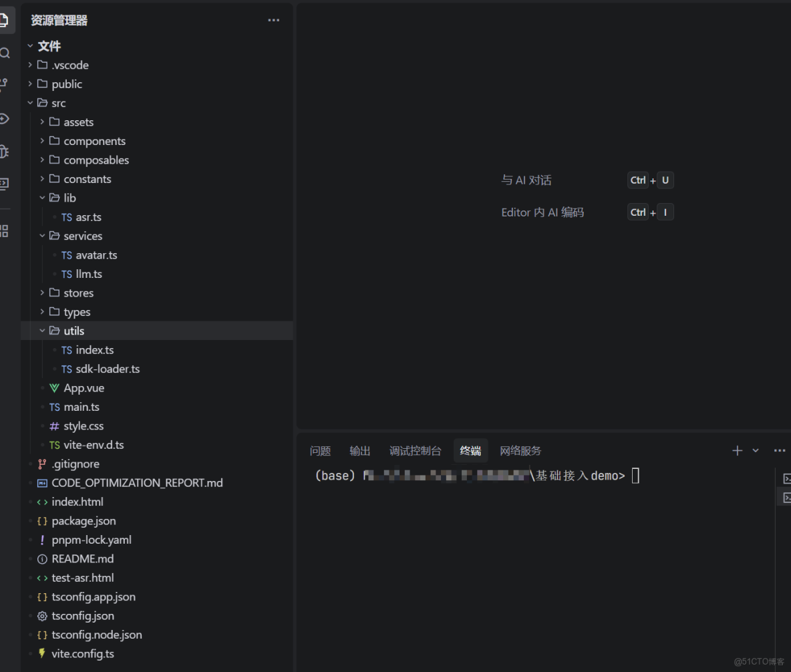Open the Source Control icon in activity bar
This screenshot has width=791, height=672.
point(4,85)
